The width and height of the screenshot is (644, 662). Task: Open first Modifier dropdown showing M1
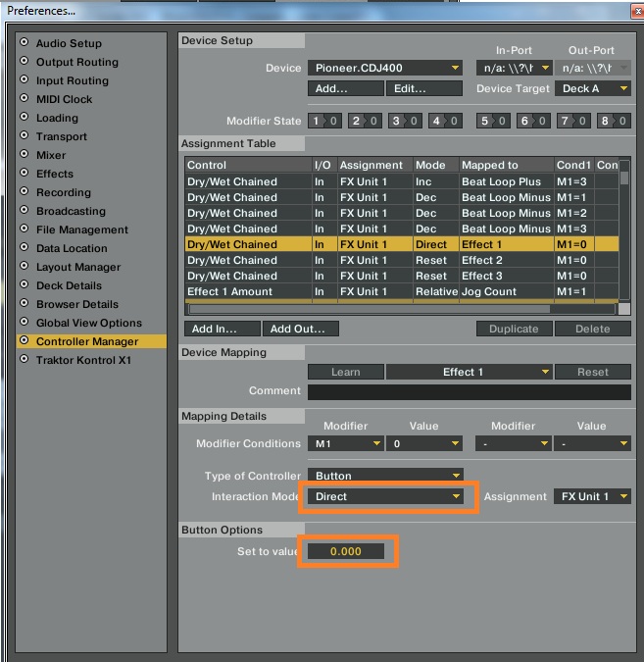pyautogui.click(x=346, y=443)
